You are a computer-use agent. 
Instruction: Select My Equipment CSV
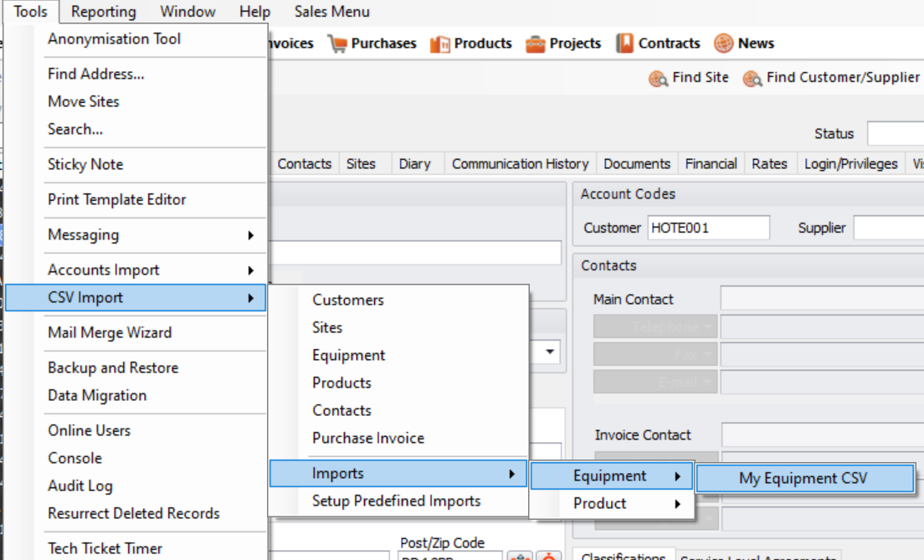[804, 478]
